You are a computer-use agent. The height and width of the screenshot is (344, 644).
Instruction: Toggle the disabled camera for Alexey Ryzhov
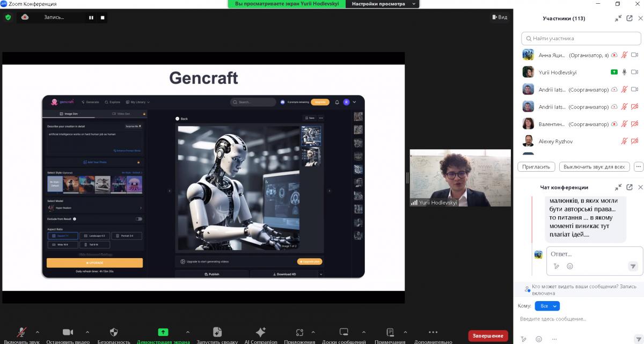coord(634,141)
